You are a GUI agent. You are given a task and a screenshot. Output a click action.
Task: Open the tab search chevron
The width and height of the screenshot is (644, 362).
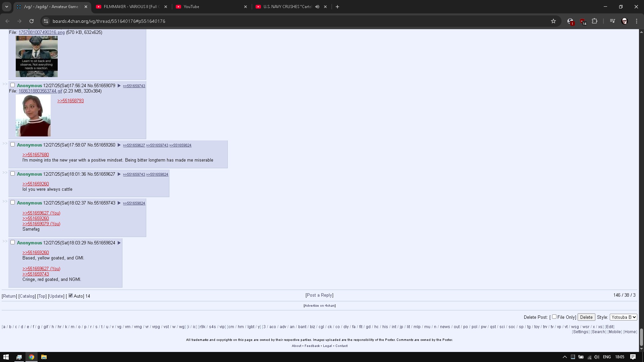click(x=6, y=7)
